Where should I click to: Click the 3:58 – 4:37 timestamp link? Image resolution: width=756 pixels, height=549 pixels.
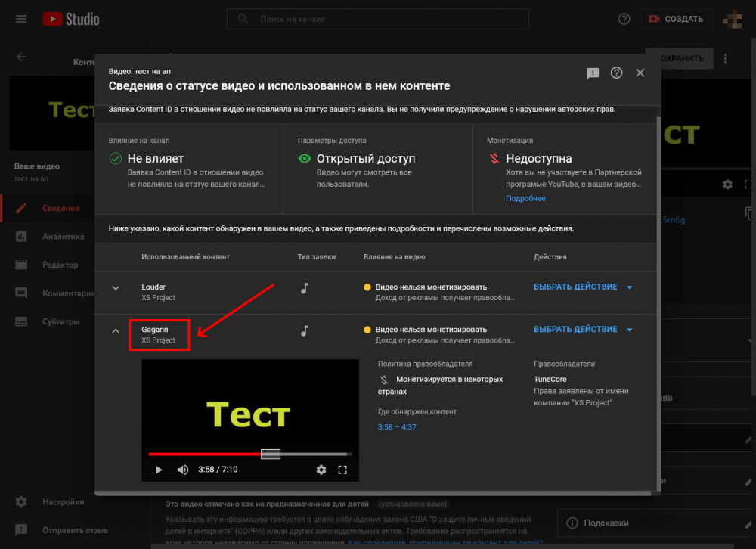click(397, 427)
